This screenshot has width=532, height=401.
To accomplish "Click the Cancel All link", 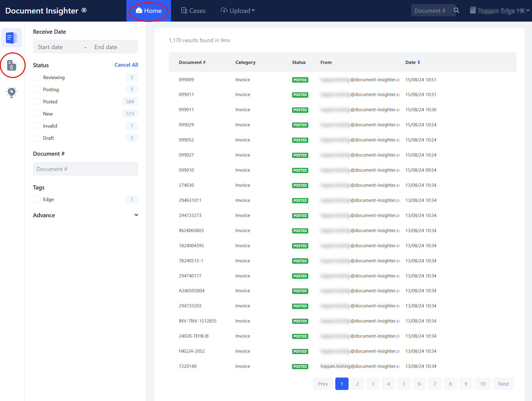I will pos(126,65).
